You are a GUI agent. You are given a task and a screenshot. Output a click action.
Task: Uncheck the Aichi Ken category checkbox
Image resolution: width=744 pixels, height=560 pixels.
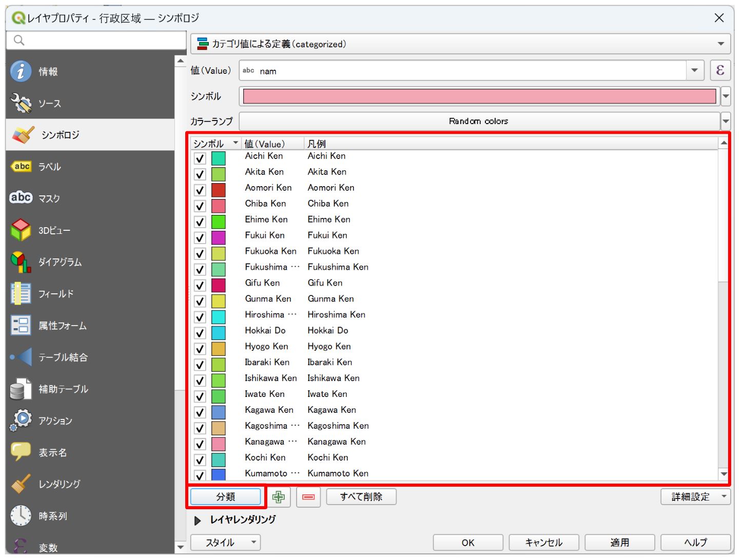(x=200, y=158)
